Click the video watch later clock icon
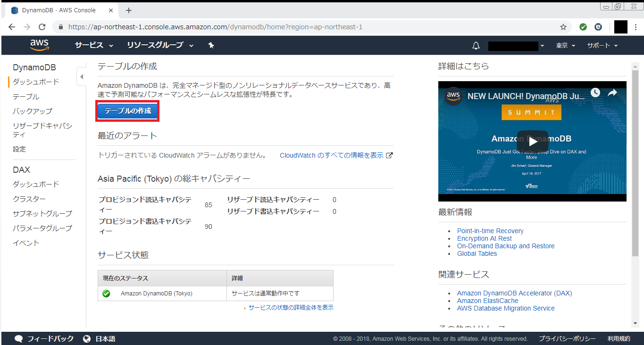This screenshot has height=345, width=644. 595,93
